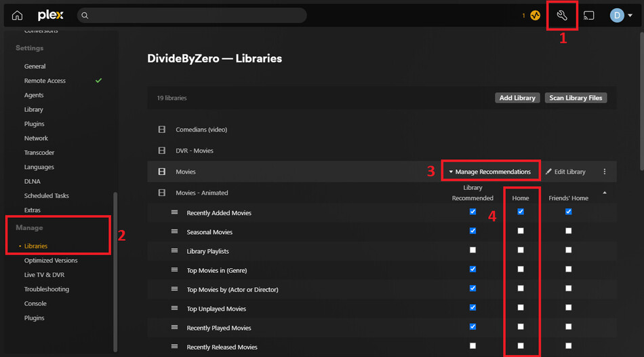Image resolution: width=644 pixels, height=357 pixels.
Task: Grab the reorder handle for Top Movies by (Actor or Director)
Action: coord(174,289)
